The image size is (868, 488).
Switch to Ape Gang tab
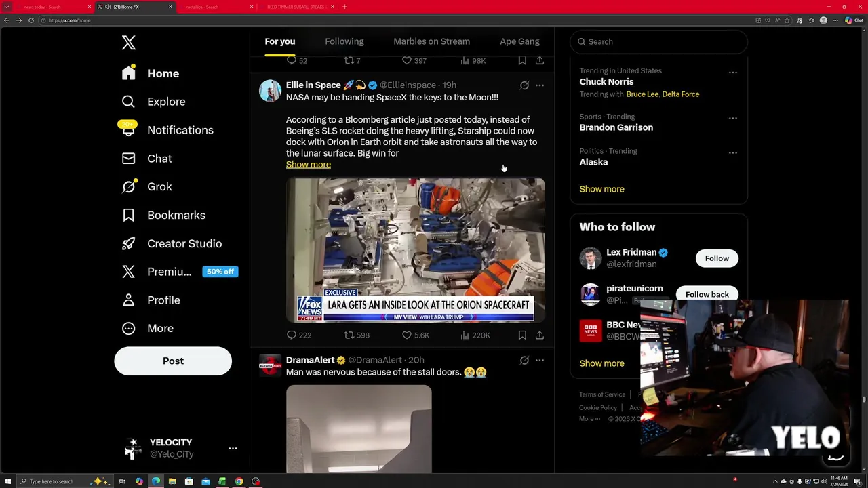click(x=519, y=41)
